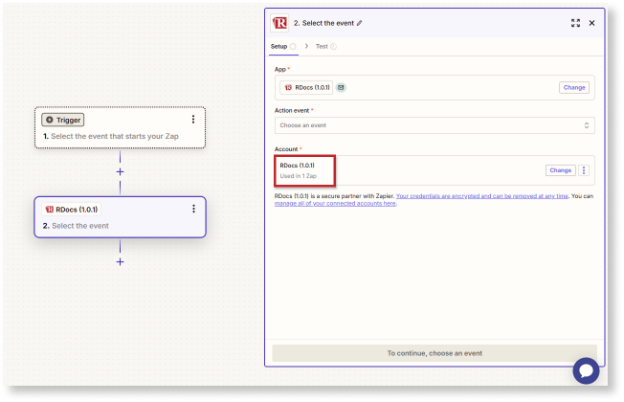624x402 pixels.
Task: Add a step between Trigger and RDocs
Action: 120,172
